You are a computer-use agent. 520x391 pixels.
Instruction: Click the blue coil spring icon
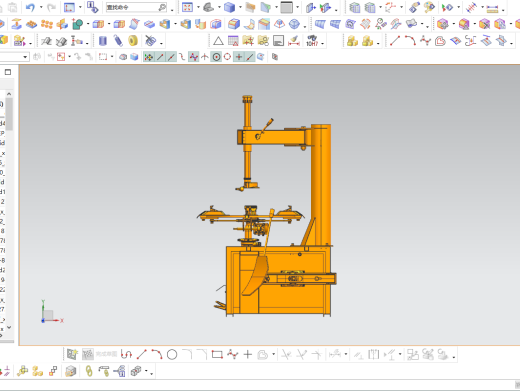coord(118,41)
